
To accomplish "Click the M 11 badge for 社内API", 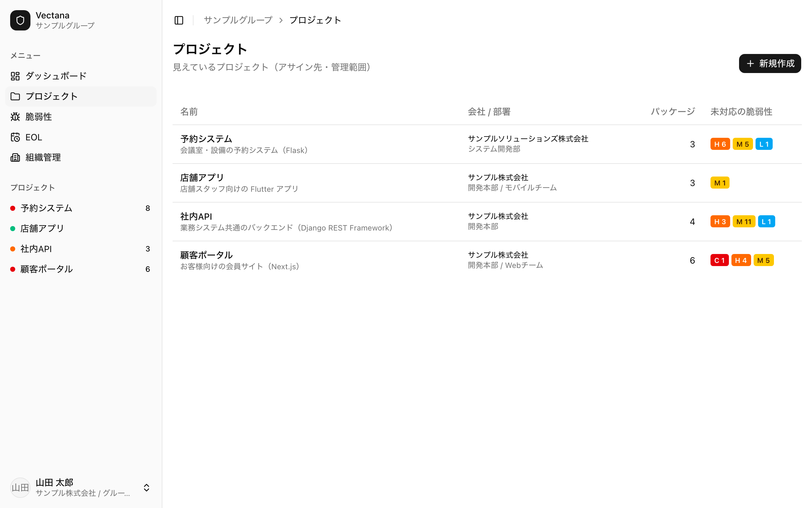I will [743, 222].
